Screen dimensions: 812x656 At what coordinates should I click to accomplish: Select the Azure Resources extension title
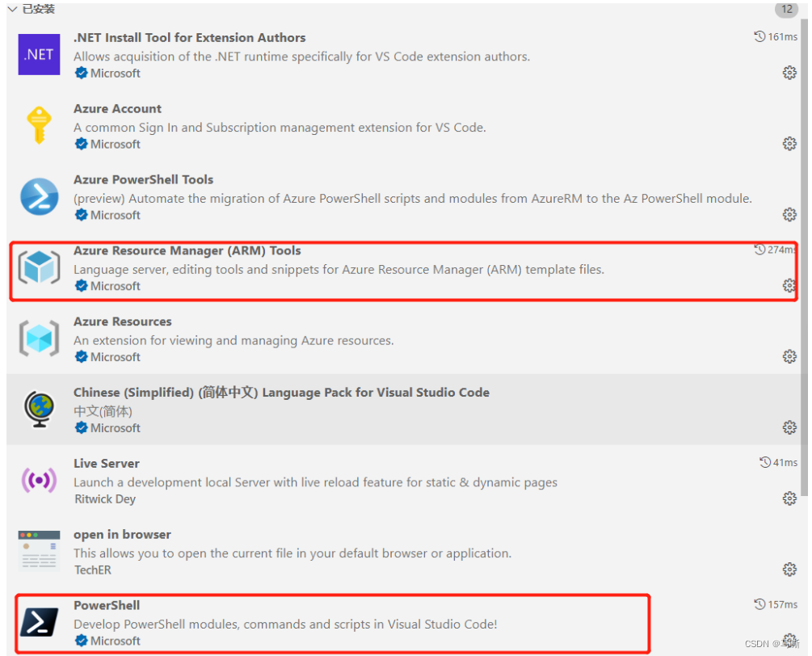pyautogui.click(x=122, y=322)
